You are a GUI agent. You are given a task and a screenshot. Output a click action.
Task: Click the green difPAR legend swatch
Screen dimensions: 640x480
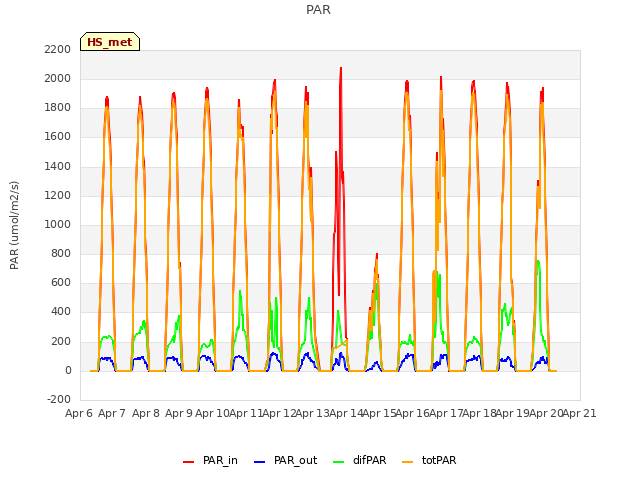339,462
